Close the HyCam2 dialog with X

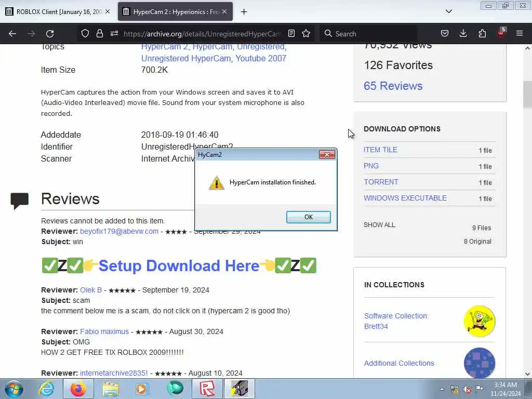327,155
